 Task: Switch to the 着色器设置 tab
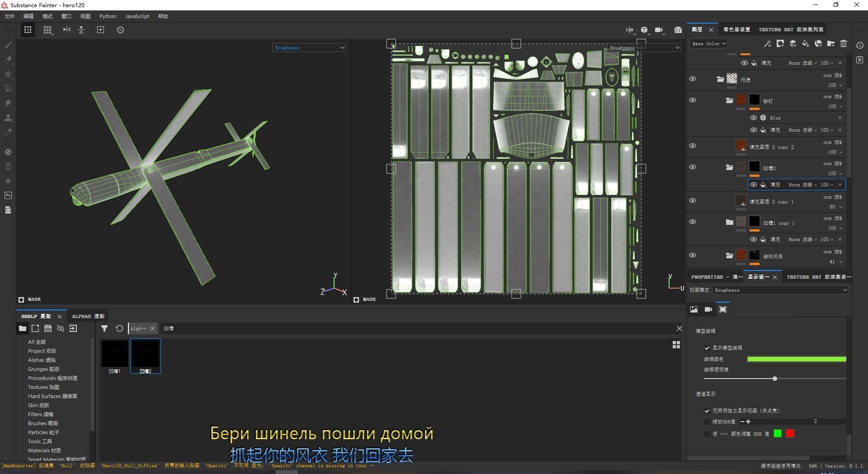click(736, 29)
